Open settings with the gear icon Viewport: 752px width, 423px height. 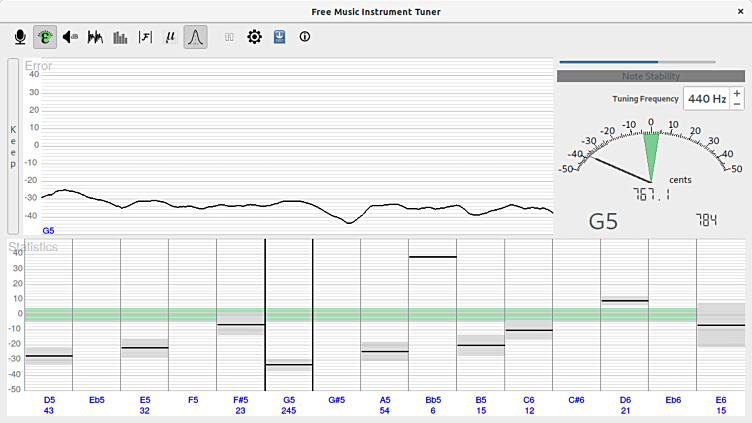coord(254,37)
